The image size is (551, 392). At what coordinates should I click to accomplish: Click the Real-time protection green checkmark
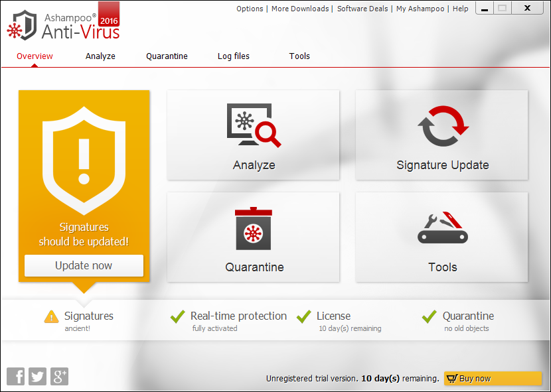[x=178, y=316]
